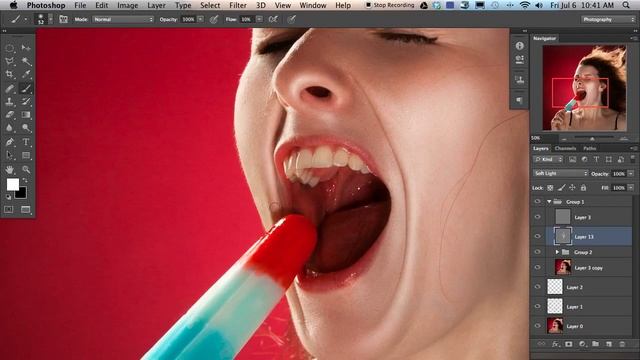
Task: Click the white foreground color swatch
Action: point(13,184)
